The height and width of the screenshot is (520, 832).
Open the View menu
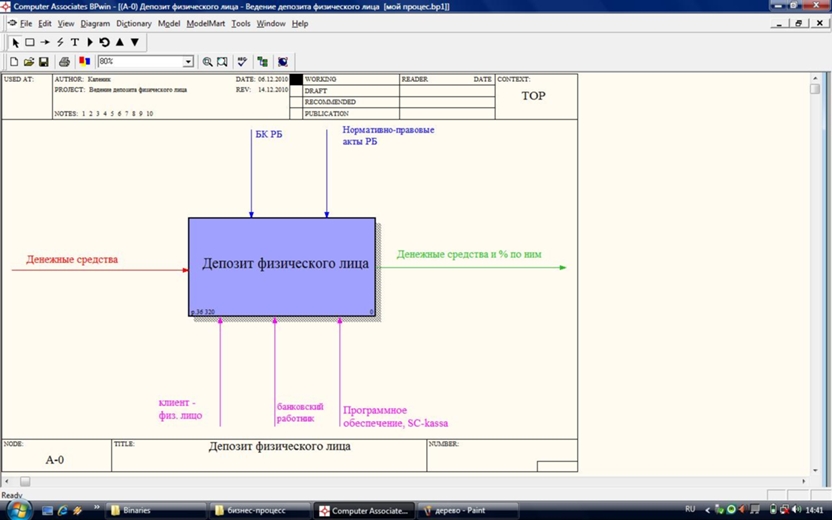tap(66, 24)
